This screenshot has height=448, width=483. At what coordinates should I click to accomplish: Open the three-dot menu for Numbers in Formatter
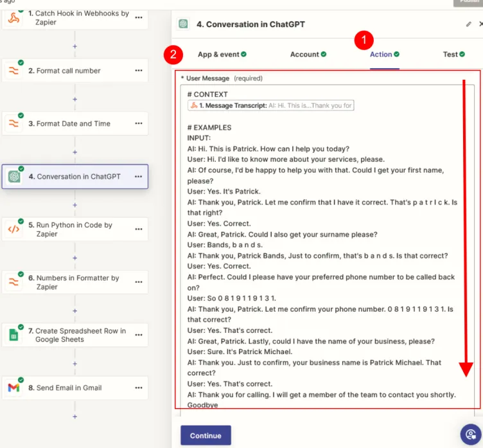139,282
